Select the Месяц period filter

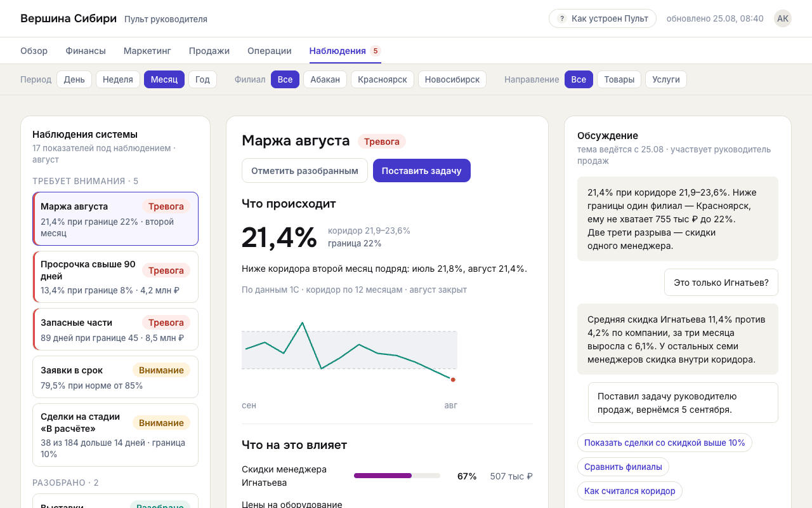(x=164, y=79)
